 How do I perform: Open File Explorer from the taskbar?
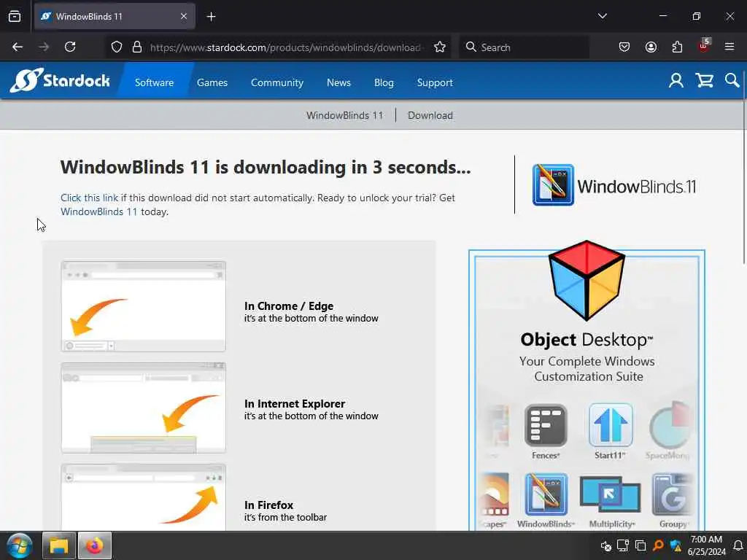[58, 545]
